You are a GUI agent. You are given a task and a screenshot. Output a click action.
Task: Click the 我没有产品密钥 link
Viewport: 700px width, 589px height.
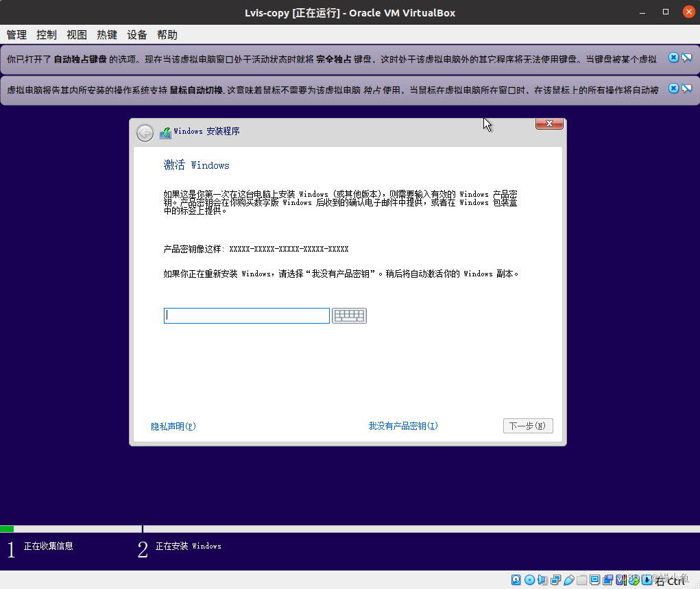402,426
